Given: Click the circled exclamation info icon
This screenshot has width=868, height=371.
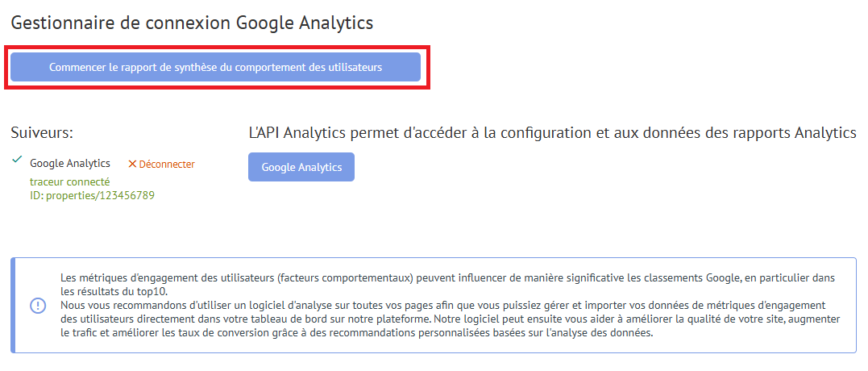Looking at the screenshot, I should (38, 305).
